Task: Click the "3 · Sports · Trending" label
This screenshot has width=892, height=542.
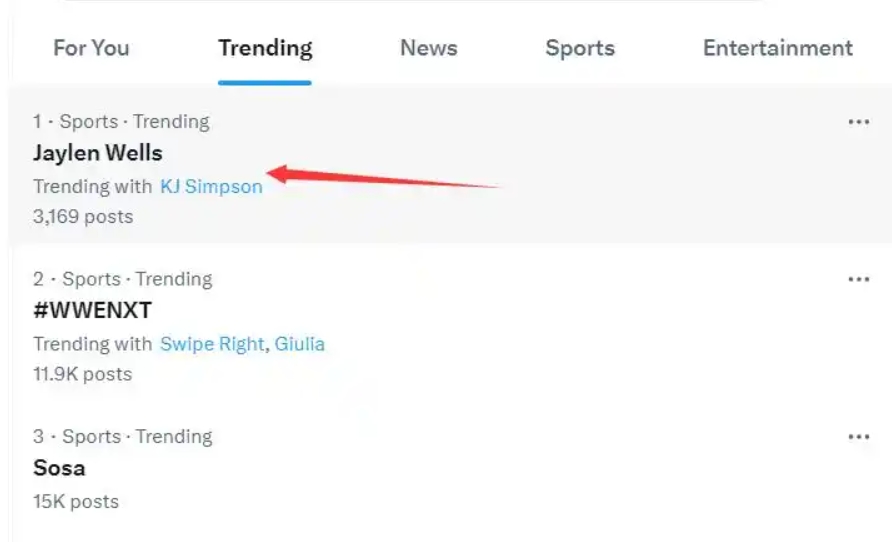Action: [x=122, y=437]
